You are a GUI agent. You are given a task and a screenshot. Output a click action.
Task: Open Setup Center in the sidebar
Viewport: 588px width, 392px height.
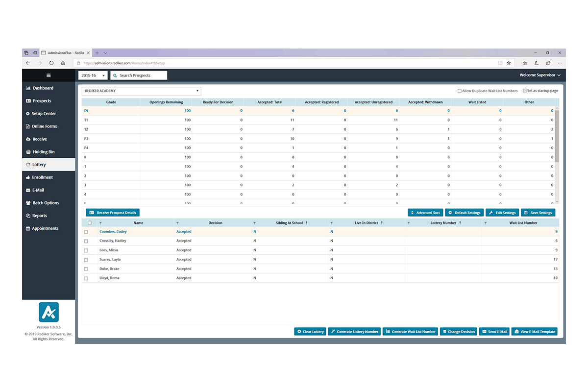49,114
